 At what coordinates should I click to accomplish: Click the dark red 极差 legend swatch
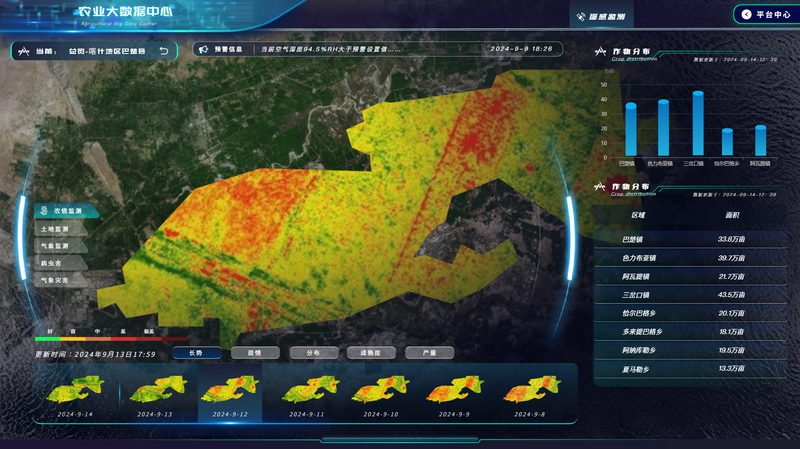coord(149,339)
